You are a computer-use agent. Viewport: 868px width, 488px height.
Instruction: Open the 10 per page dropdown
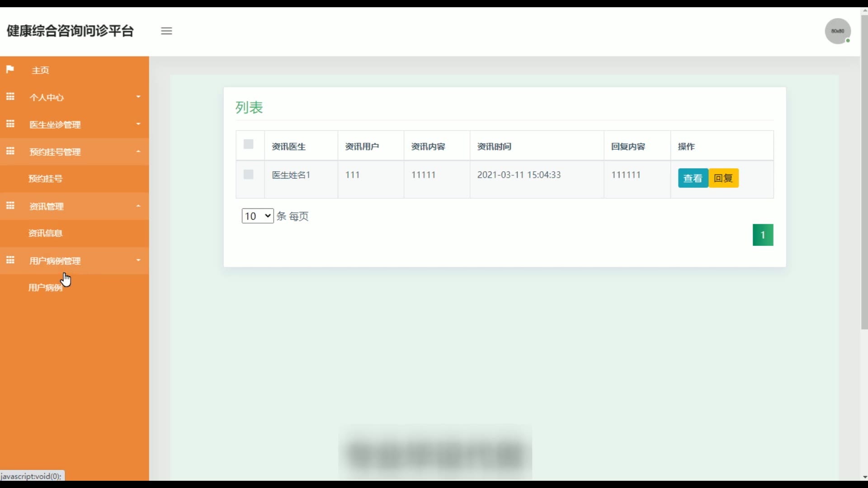click(x=257, y=216)
